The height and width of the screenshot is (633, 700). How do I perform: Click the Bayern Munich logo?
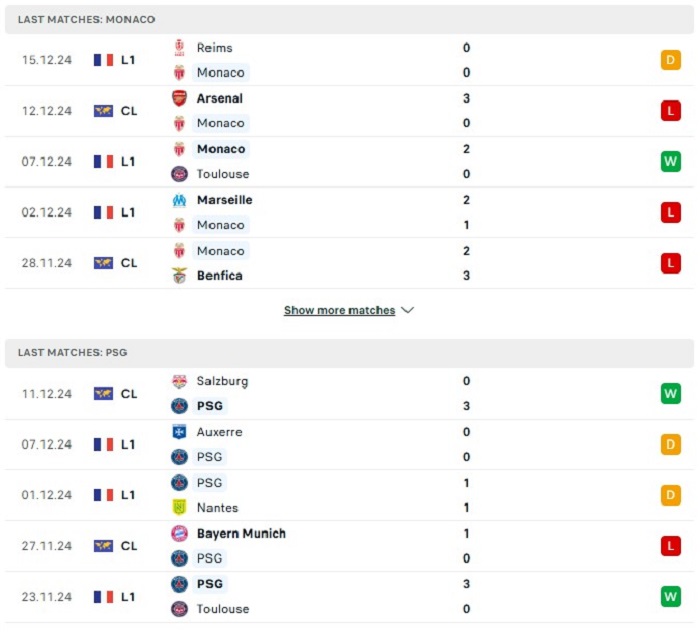click(179, 533)
